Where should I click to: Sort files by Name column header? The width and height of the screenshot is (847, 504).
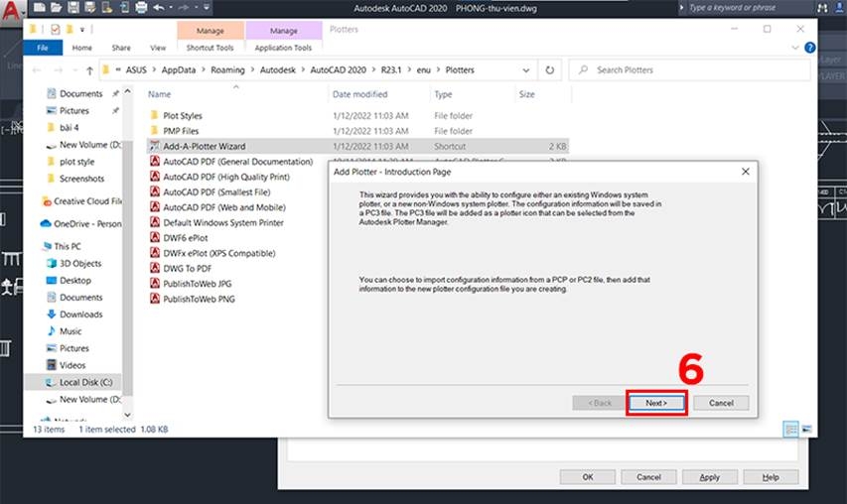159,94
